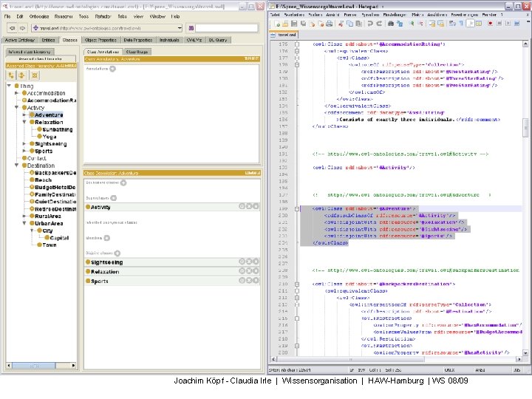Image resolution: width=532 pixels, height=399 pixels.
Task: Click the Replace icon in Notepad++ toolbar
Action: pyautogui.click(x=400, y=24)
